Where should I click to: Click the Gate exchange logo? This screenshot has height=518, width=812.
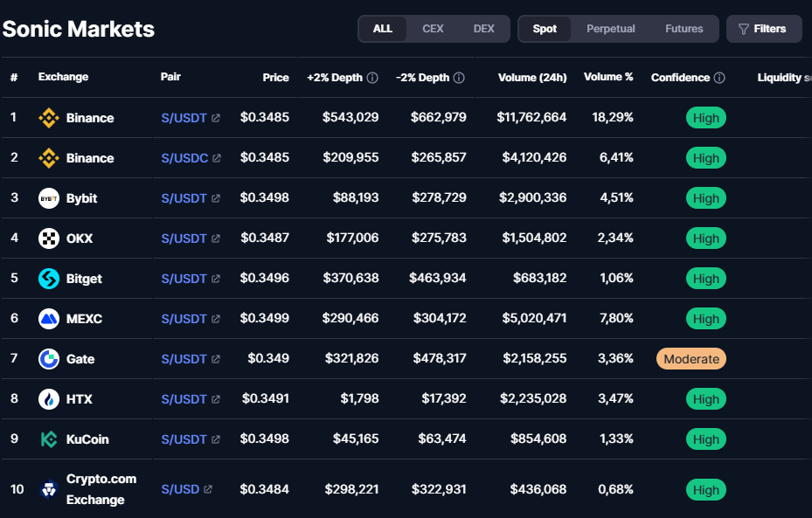[x=49, y=359]
